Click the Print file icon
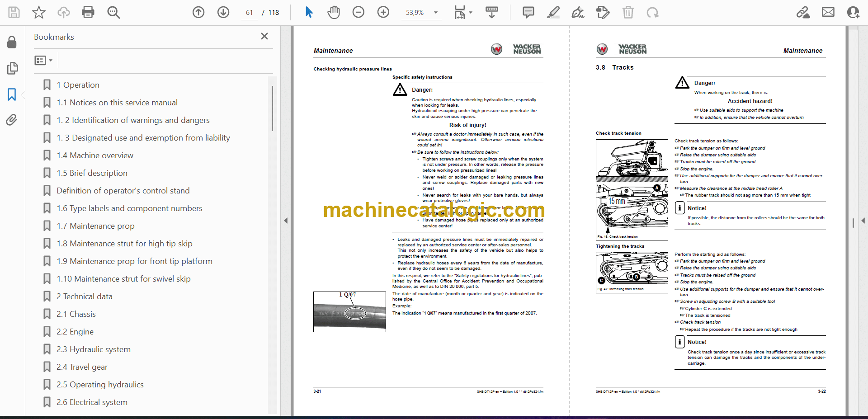Screen dimensions: 868x419 coord(88,12)
